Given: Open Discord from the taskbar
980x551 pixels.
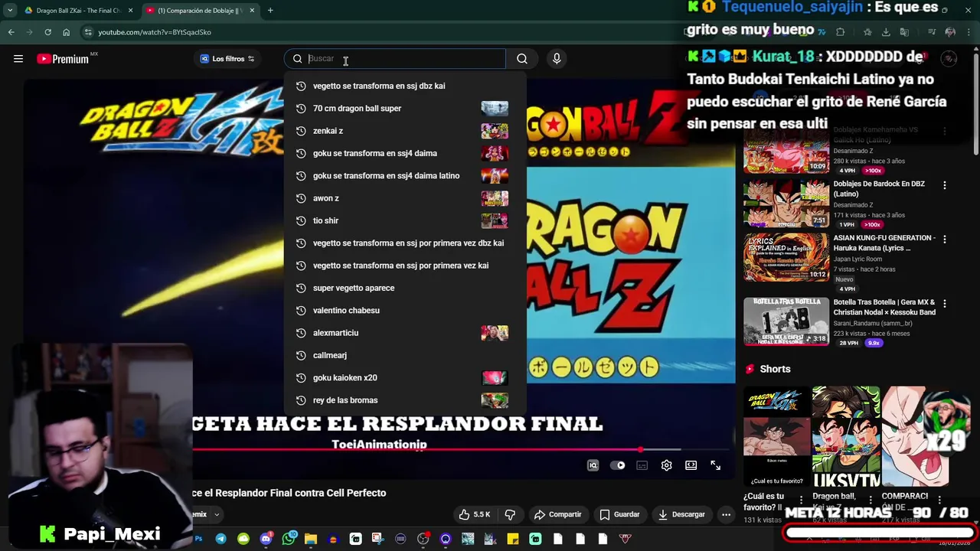Looking at the screenshot, I should 266,539.
